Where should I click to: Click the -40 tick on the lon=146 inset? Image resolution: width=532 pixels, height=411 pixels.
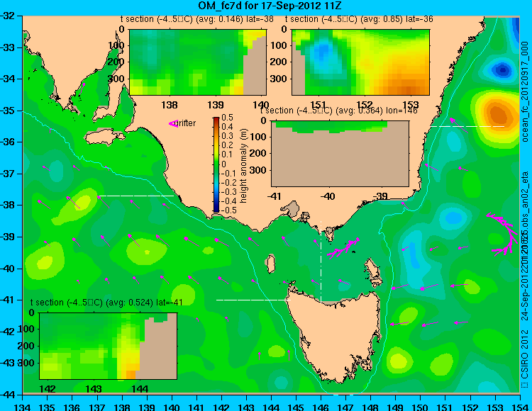[328, 196]
